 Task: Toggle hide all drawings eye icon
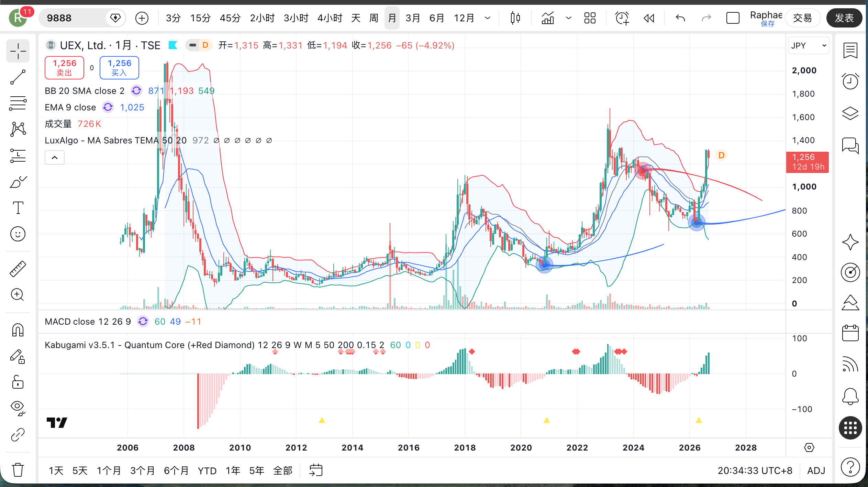[x=18, y=408]
